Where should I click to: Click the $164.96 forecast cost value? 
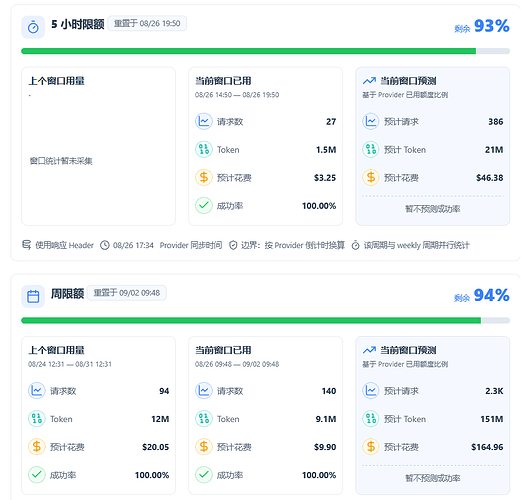487,447
